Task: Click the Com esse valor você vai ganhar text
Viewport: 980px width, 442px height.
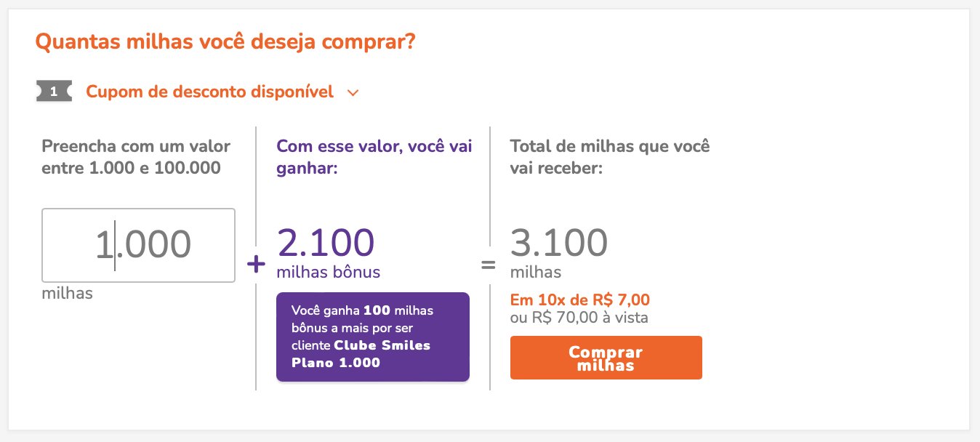Action: [x=374, y=156]
